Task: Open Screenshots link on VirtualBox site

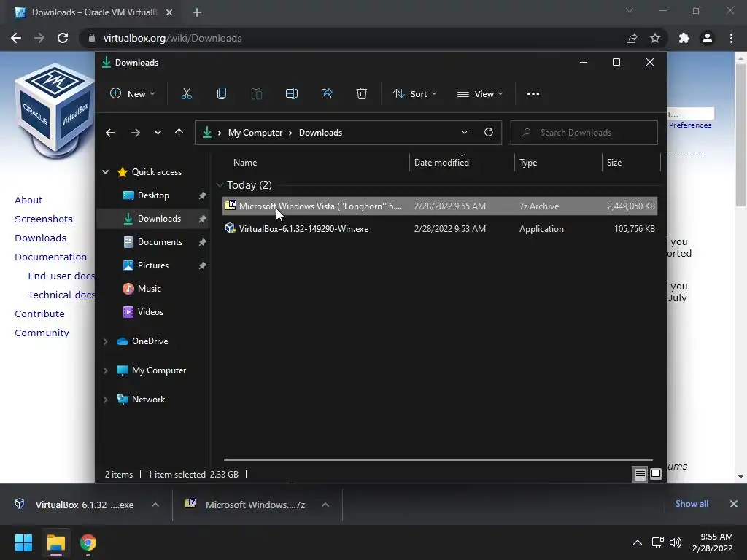Action: pos(44,219)
